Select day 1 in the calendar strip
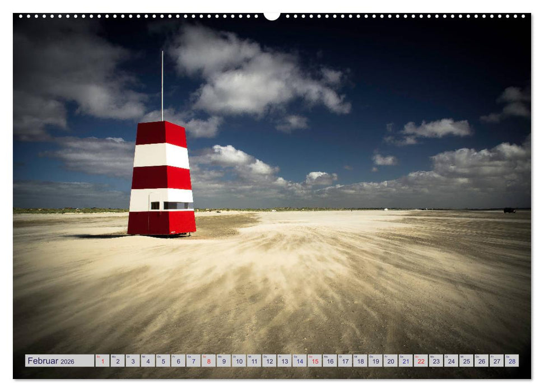This screenshot has height=392, width=544. tap(103, 361)
